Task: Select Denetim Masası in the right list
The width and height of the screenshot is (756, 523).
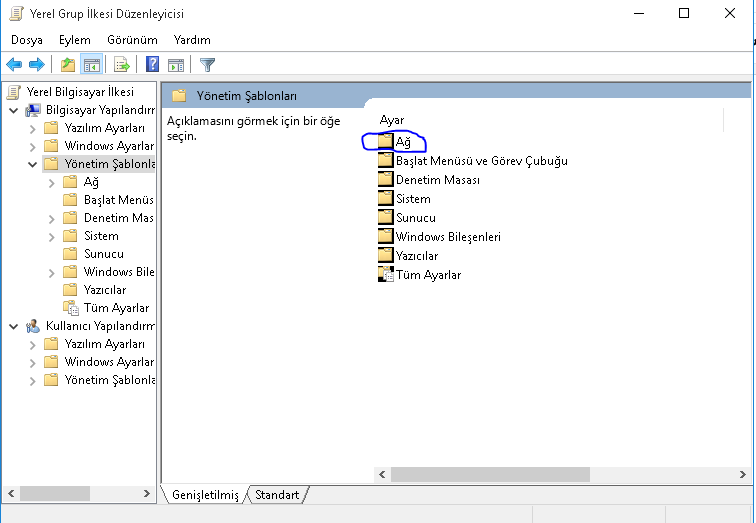Action: (x=438, y=180)
